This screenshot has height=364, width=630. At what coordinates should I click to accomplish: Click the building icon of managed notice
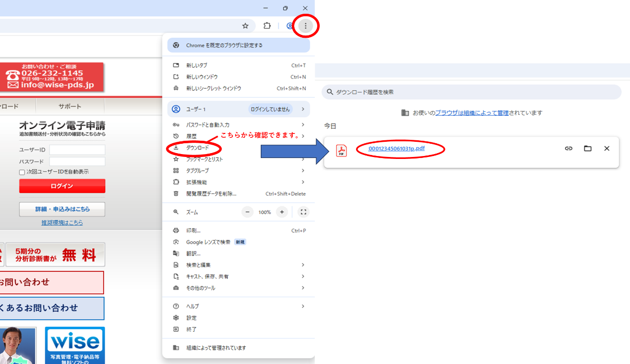pos(405,113)
